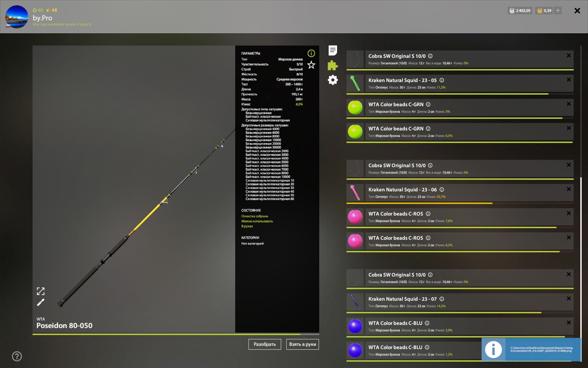Click the В руках status text
Viewport: 588px width, 368px height.
(247, 226)
